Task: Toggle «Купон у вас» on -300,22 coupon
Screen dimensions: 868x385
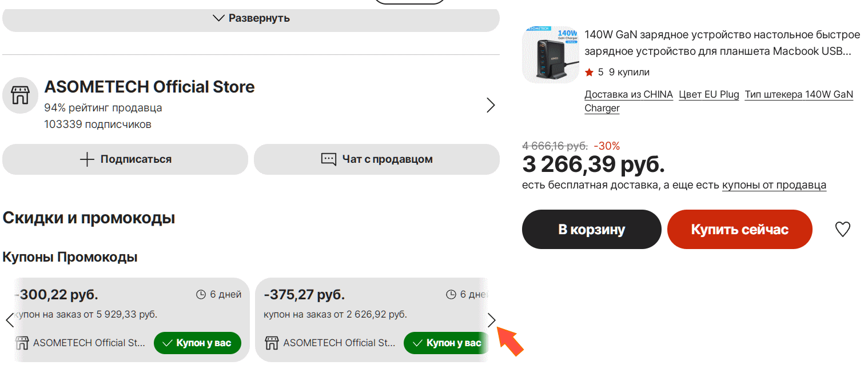Action: point(197,343)
